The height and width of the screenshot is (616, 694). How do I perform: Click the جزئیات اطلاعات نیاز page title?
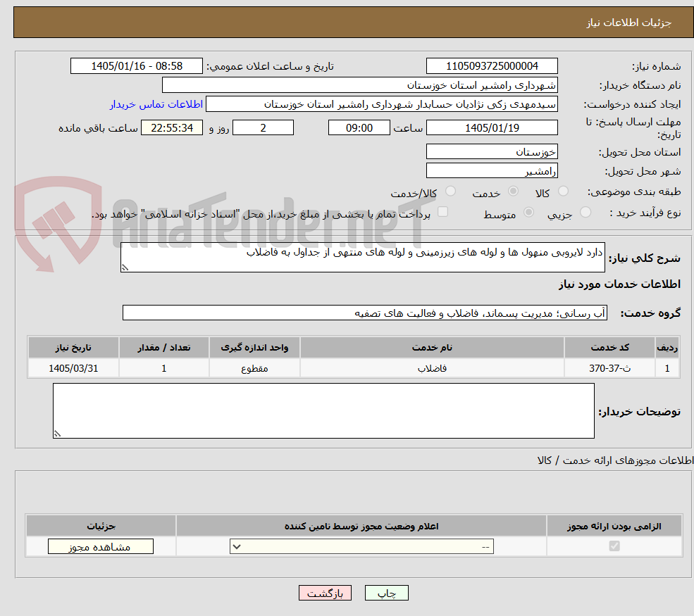(x=629, y=23)
